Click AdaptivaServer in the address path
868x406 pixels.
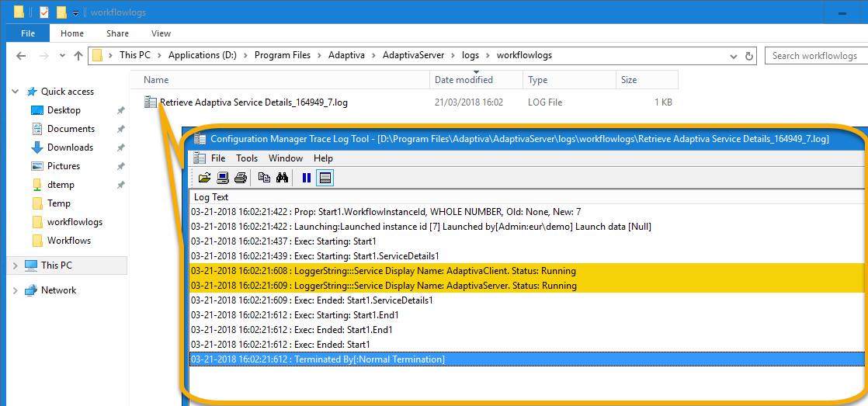click(x=414, y=55)
